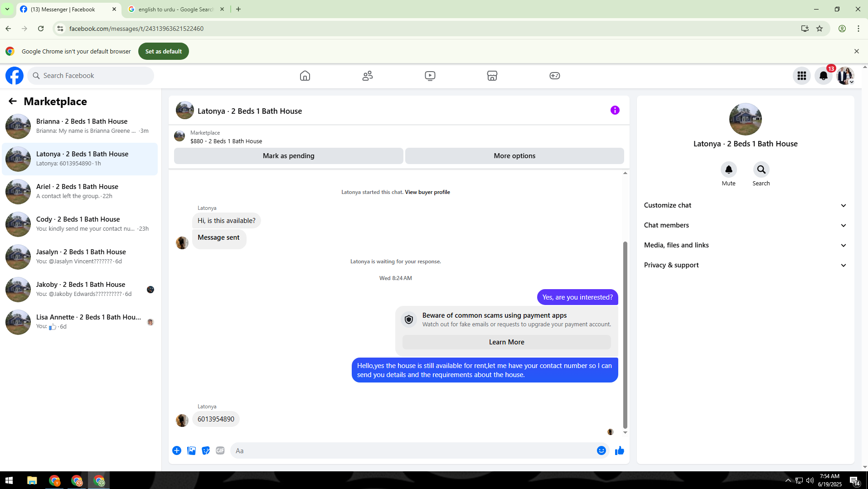Choose a sticker from the sticker icon
Image resolution: width=868 pixels, height=489 pixels.
click(206, 450)
